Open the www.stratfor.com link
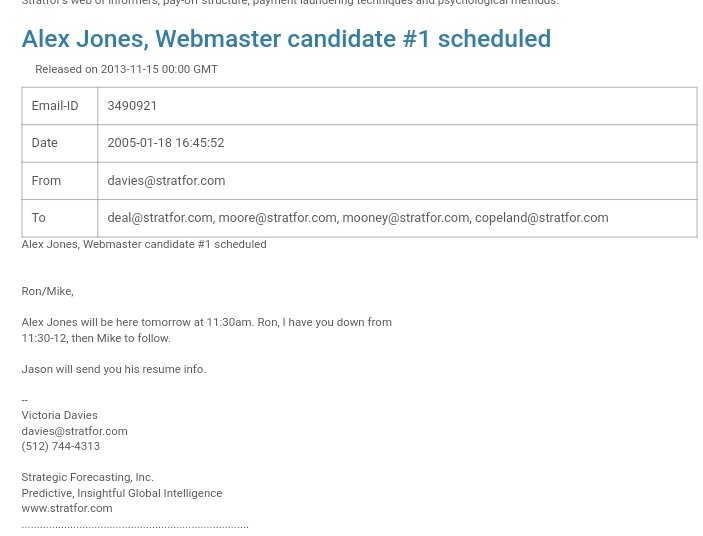This screenshot has width=703, height=536. [x=67, y=509]
